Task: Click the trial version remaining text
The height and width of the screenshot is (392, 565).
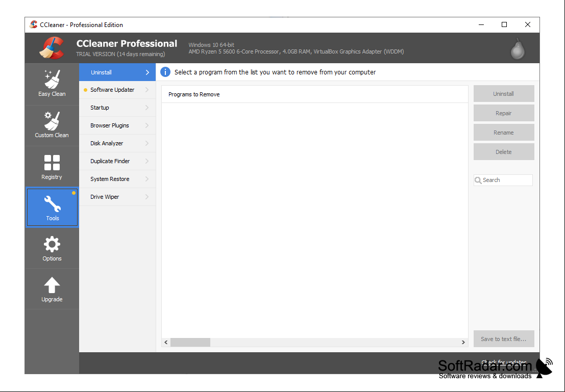Action: [121, 54]
